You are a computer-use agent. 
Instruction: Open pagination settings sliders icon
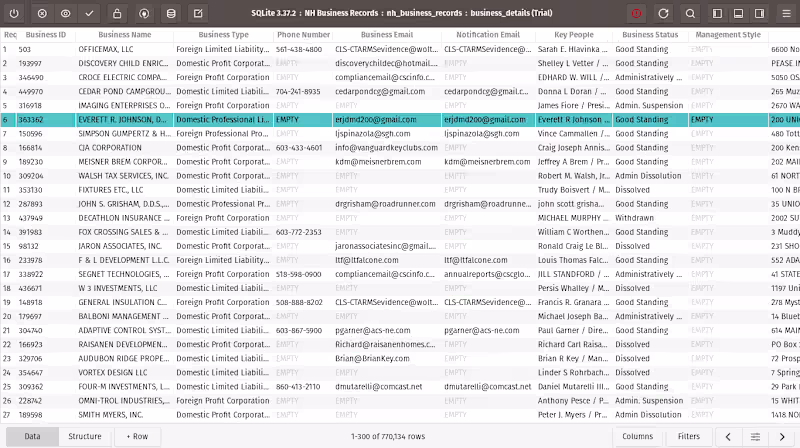(755, 437)
